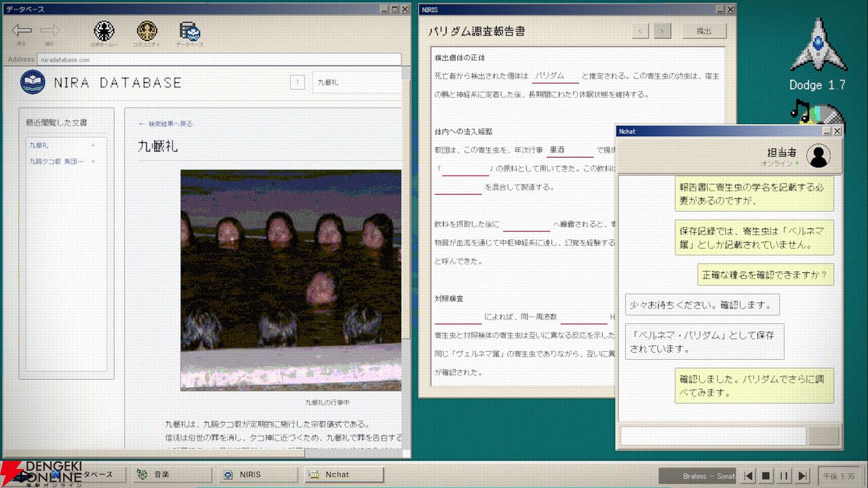Skip to previous track in taskbar player

pos(748,476)
